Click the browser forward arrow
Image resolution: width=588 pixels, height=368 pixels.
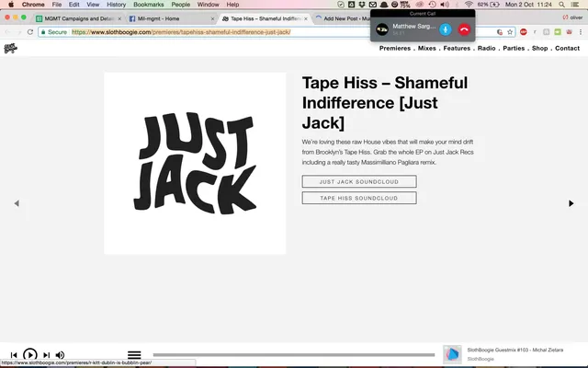click(x=18, y=32)
